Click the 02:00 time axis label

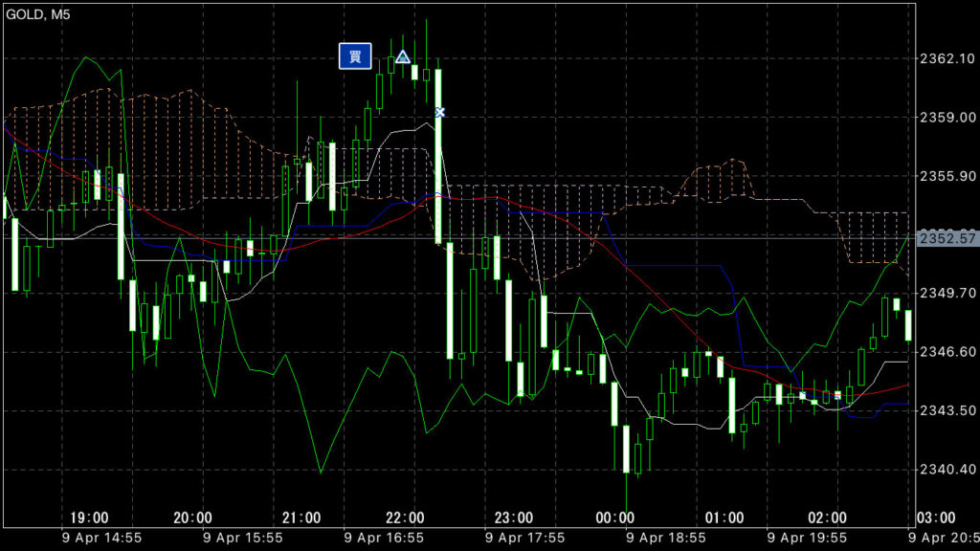coord(828,518)
